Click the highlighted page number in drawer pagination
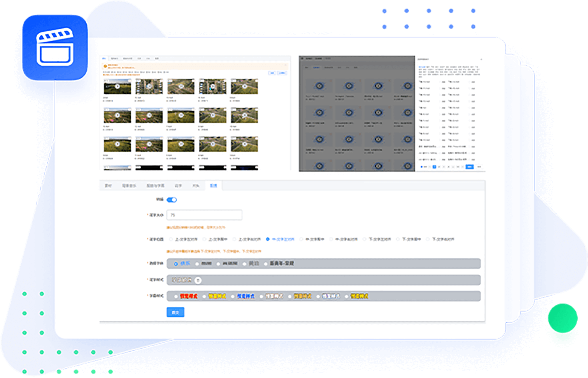 pyautogui.click(x=434, y=167)
